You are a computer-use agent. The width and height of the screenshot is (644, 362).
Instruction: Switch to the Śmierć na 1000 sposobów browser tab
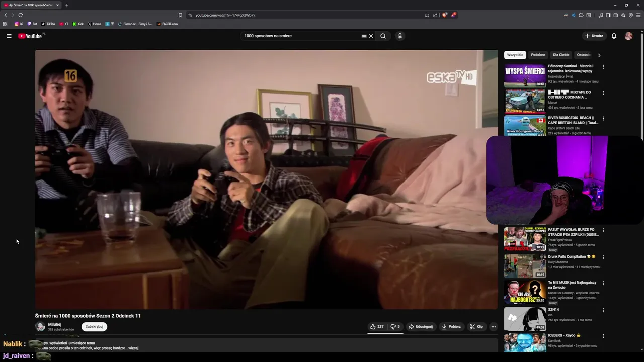(x=31, y=5)
